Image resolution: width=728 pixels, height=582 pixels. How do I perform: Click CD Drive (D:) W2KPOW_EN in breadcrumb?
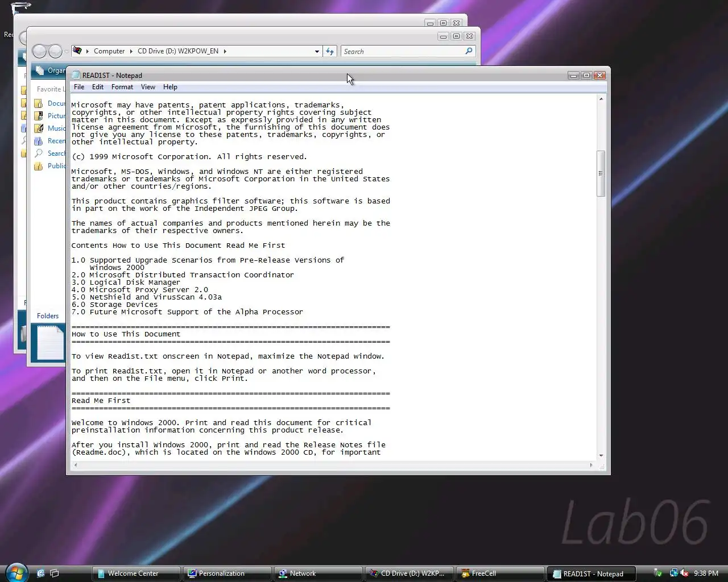point(178,51)
